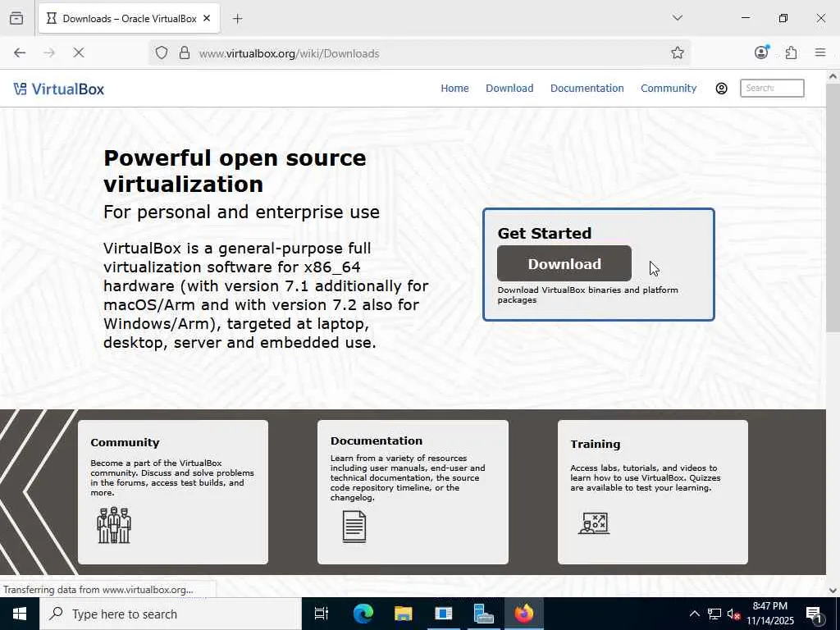This screenshot has height=630, width=840.
Task: Open Community in site navigation
Action: click(x=669, y=89)
